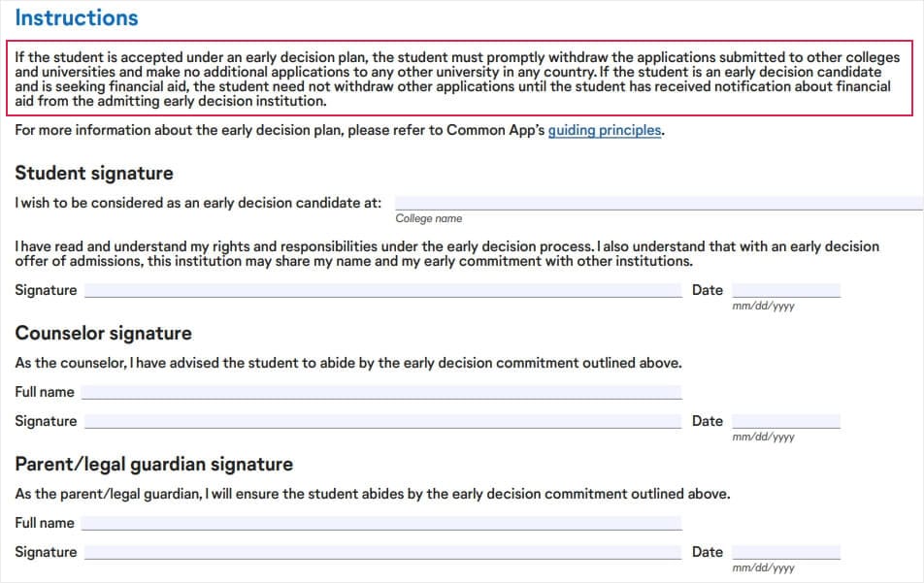Click the Counselor signature heading

pos(103,334)
